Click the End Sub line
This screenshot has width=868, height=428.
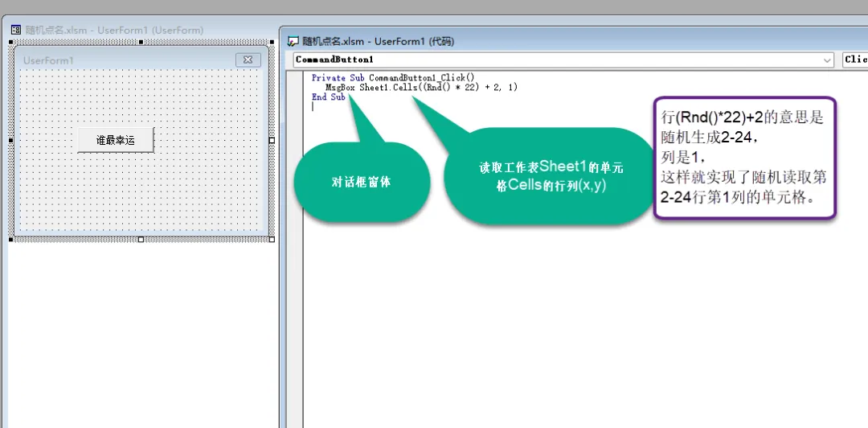tap(328, 97)
